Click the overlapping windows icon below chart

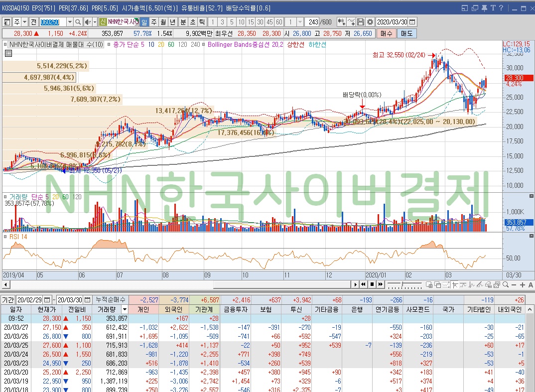pyautogui.click(x=438, y=285)
